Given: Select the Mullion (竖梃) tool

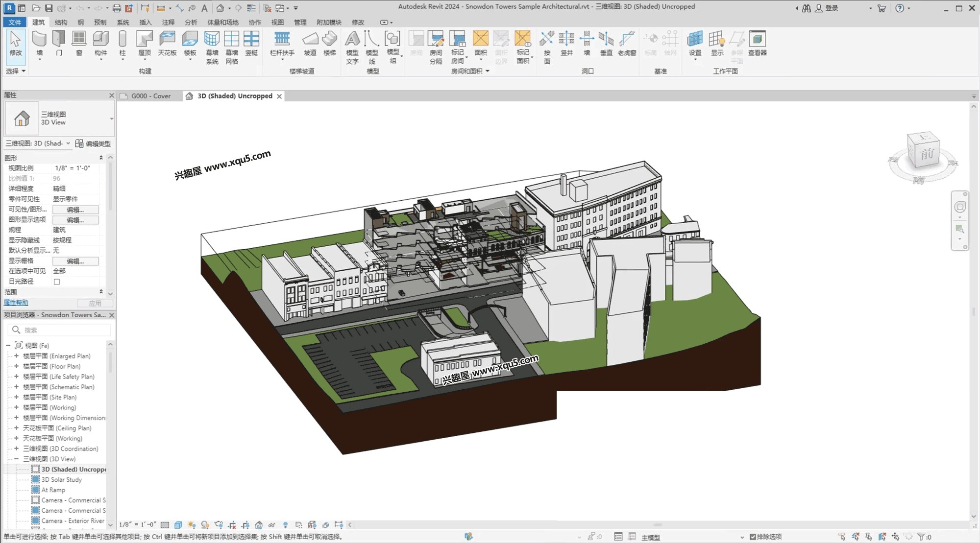Looking at the screenshot, I should (251, 43).
